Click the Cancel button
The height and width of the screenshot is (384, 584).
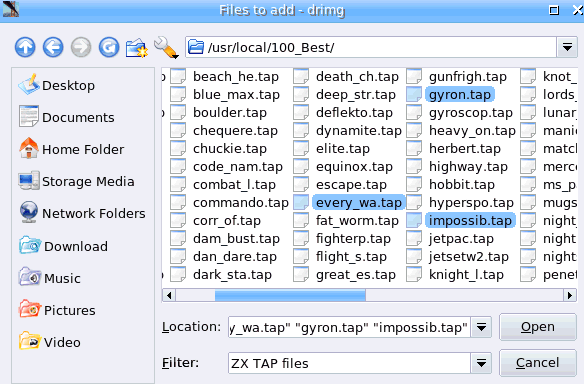click(x=537, y=363)
